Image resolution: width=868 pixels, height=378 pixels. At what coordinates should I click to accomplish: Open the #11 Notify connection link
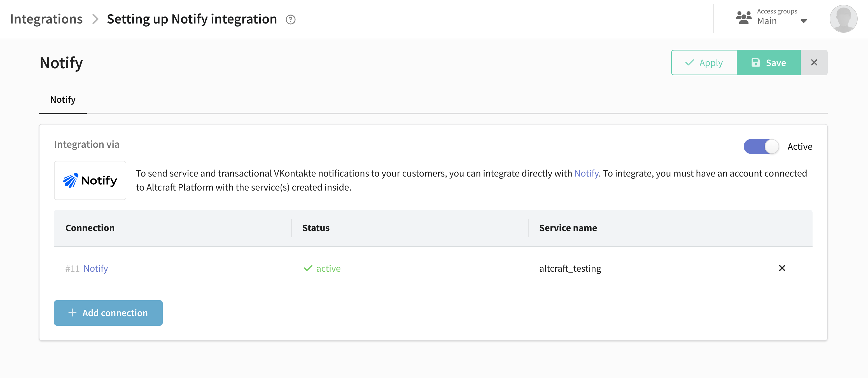(x=96, y=269)
